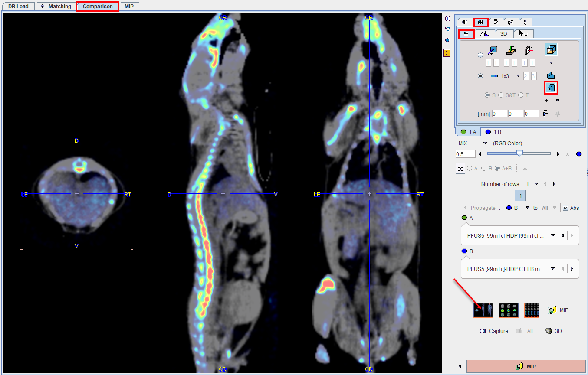
Task: Click the yellow number 1 indicator icon
Action: (x=447, y=53)
